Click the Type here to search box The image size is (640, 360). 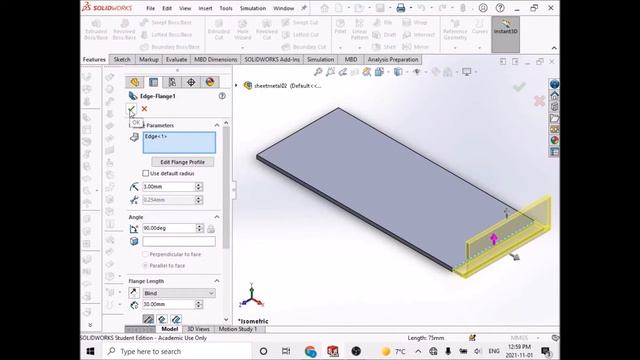(176, 351)
